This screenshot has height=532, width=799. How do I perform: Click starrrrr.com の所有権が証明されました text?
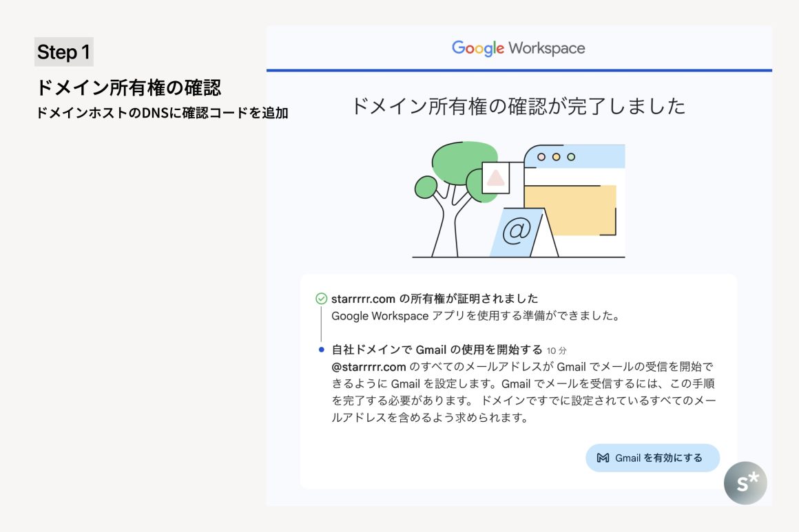[x=435, y=299]
